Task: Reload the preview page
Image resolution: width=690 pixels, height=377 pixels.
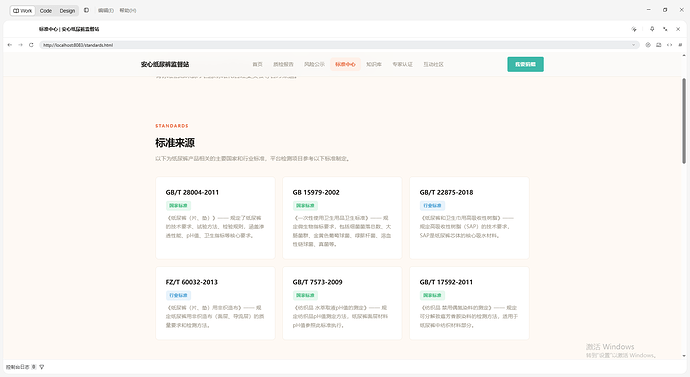Action: (31, 45)
